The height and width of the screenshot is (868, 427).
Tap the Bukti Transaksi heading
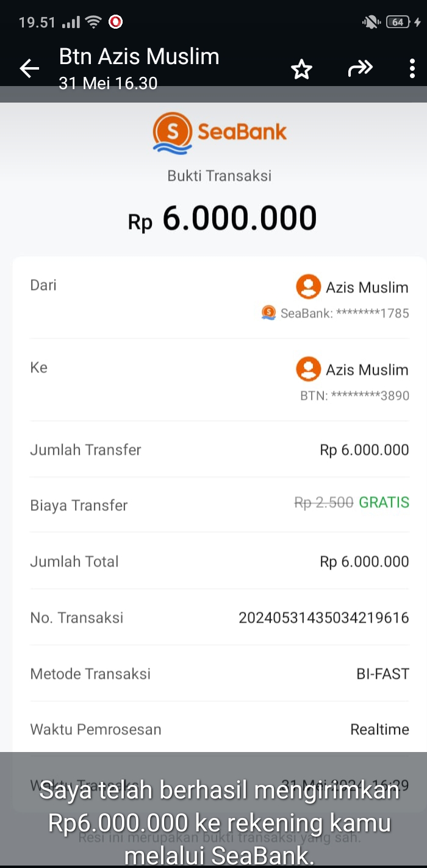click(220, 176)
